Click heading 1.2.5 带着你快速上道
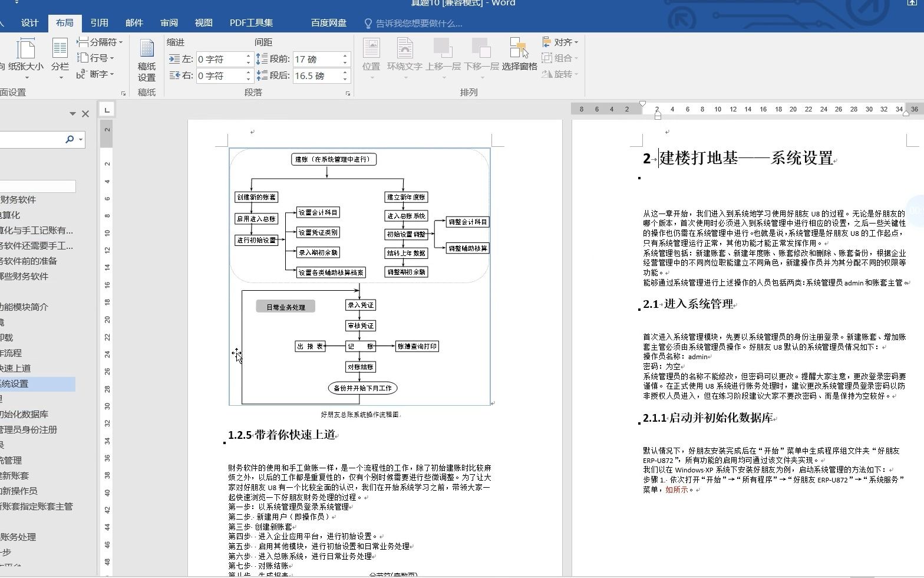This screenshot has height=578, width=924. click(282, 435)
